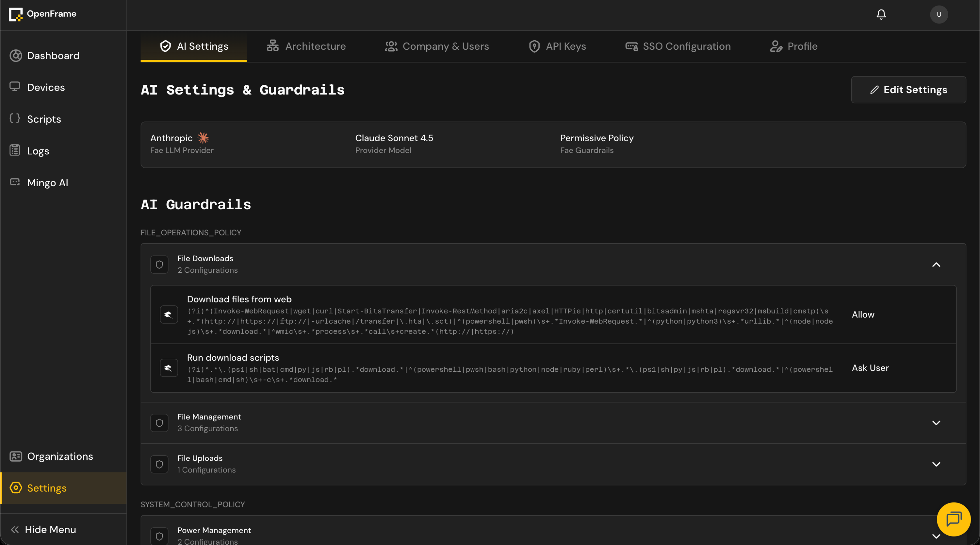Click the Run download scripts rule icon
The height and width of the screenshot is (545, 980).
(169, 368)
